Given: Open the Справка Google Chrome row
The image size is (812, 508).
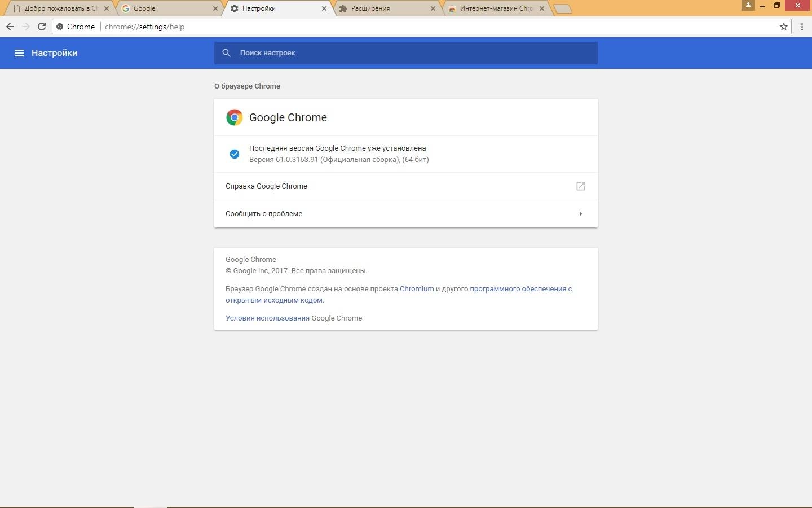Looking at the screenshot, I should click(405, 186).
